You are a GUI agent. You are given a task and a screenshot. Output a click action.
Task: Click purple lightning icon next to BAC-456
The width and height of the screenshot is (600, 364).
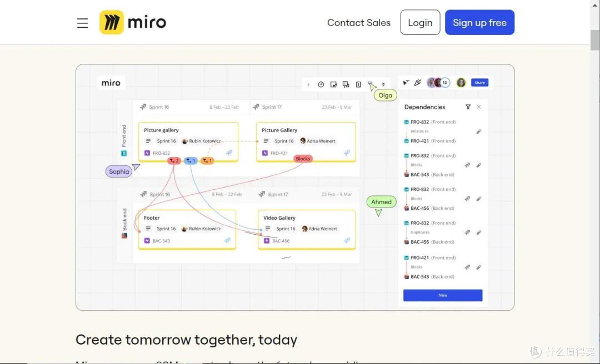(267, 241)
